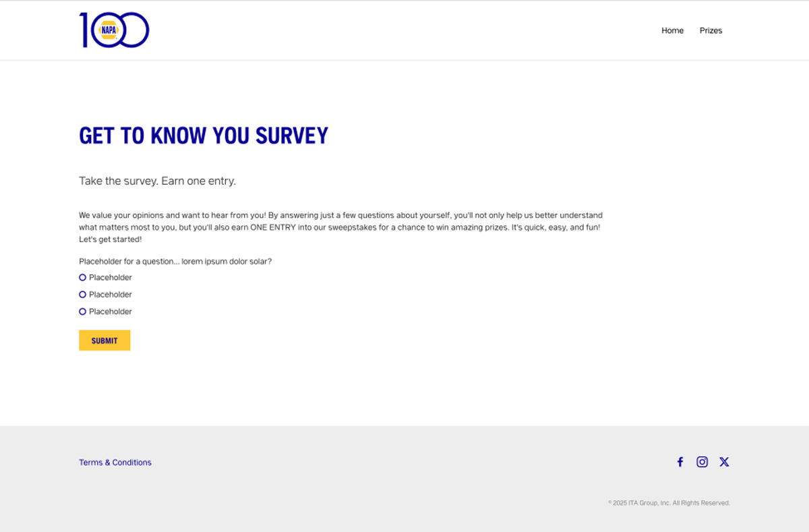Go to the Home nav item
Viewport: 809px width, 532px height.
pos(672,30)
